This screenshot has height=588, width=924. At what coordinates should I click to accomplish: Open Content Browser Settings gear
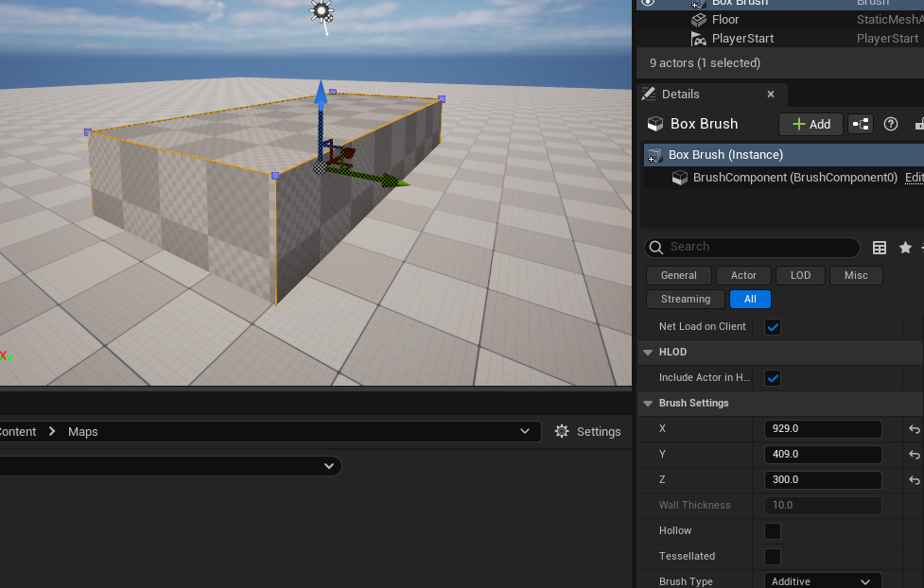562,431
